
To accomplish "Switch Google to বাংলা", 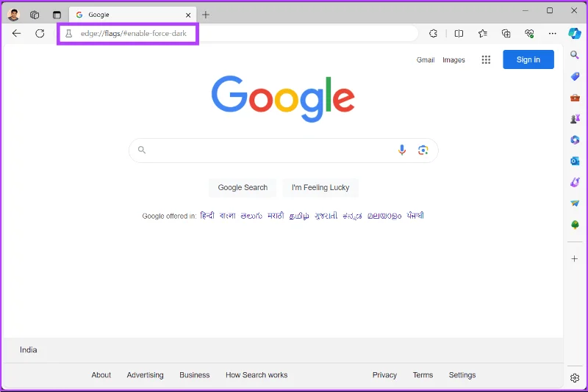I will (228, 216).
